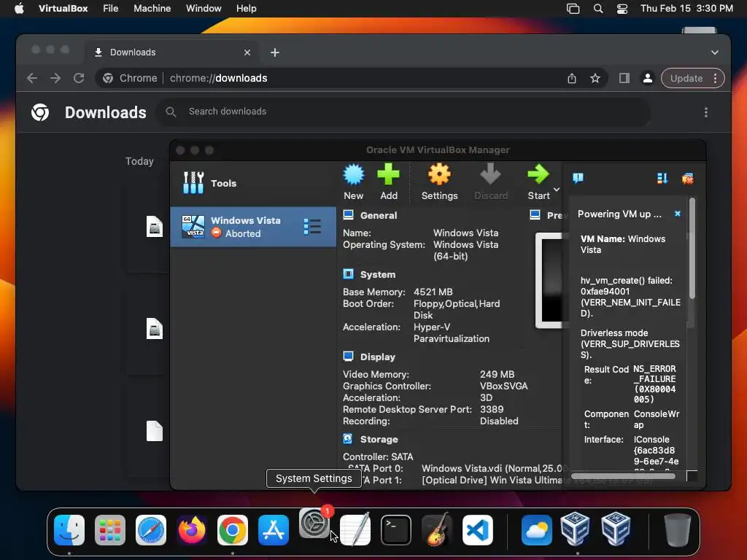Close the Chrome Downloads tab
The width and height of the screenshot is (747, 560).
[x=247, y=52]
